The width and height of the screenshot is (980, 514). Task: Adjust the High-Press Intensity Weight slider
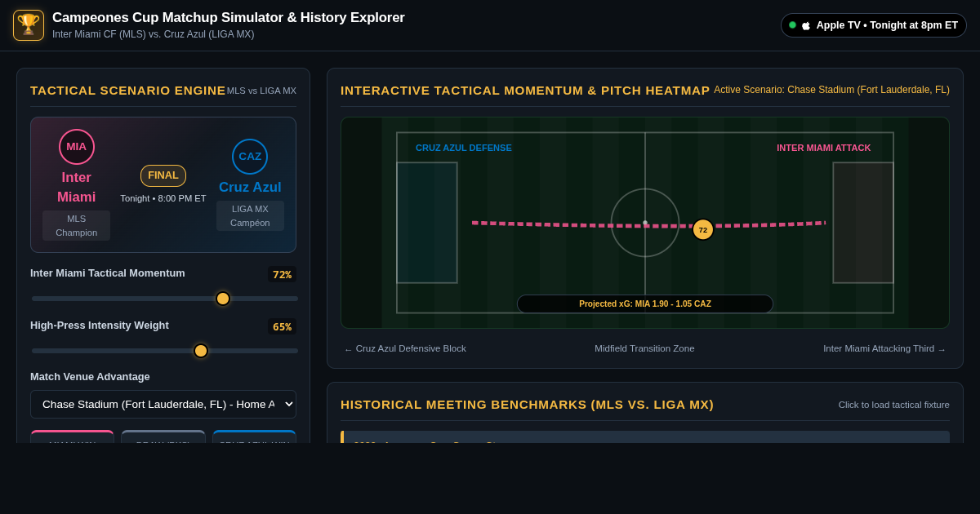pyautogui.click(x=165, y=351)
